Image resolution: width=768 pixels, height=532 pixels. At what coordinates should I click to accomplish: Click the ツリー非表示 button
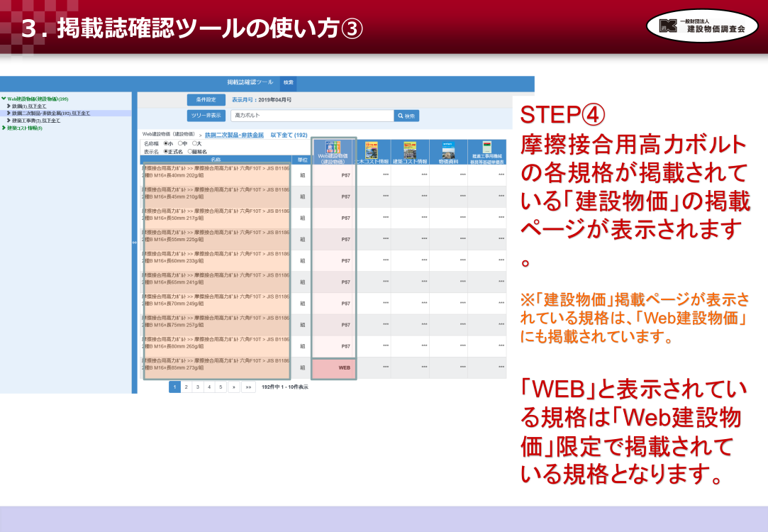point(206,116)
